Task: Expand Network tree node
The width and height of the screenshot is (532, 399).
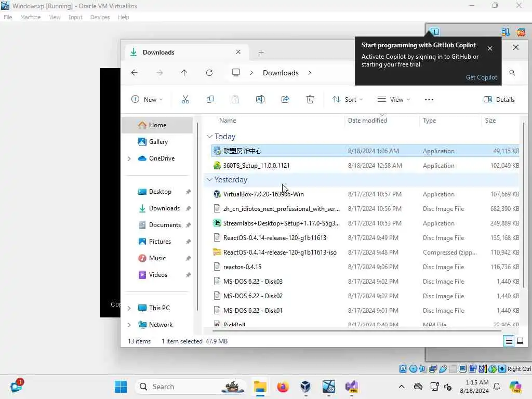Action: pyautogui.click(x=129, y=325)
